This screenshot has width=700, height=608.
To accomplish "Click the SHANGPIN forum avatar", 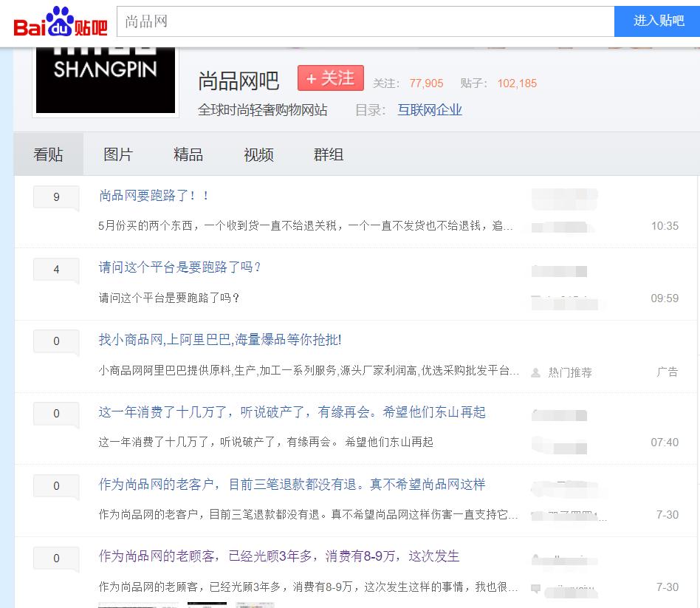I will coord(105,78).
